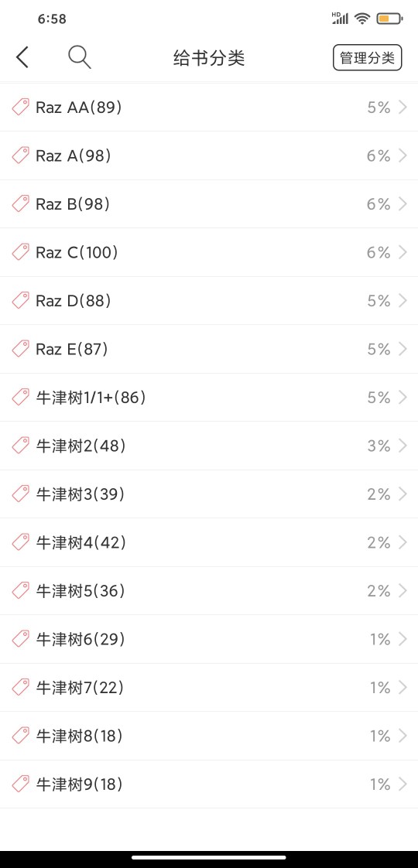Tap the tag icon beside 牛津树9(18)
Screen dimensions: 418x868
pos(20,784)
